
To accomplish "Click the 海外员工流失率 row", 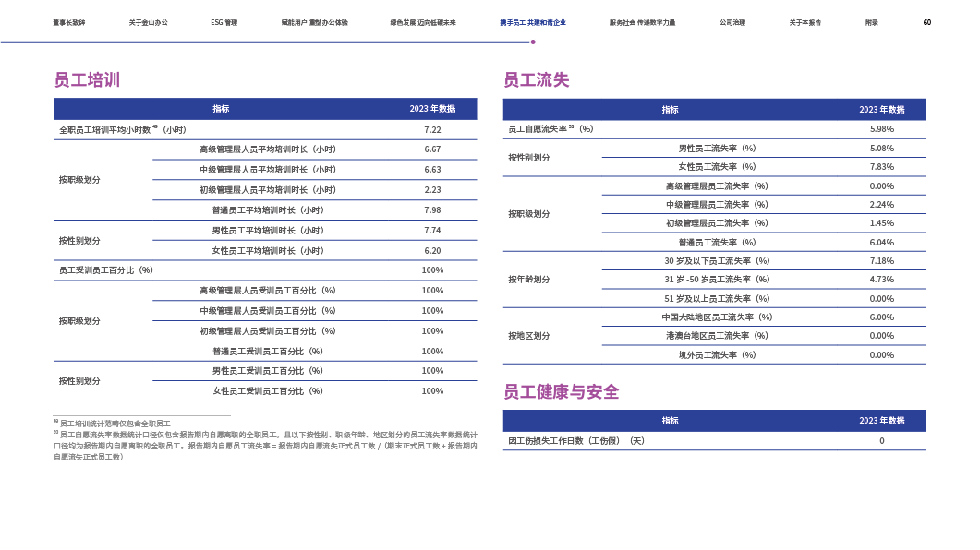I will point(717,355).
